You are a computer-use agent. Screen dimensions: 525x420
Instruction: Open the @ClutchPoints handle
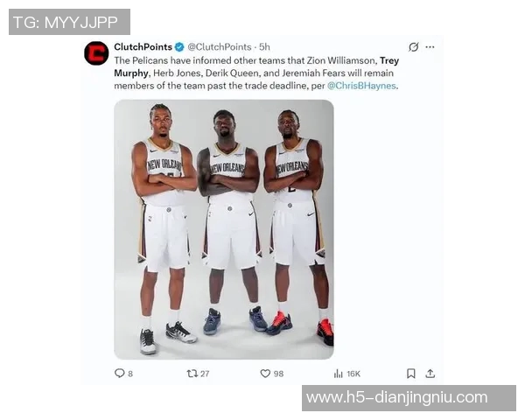coord(220,47)
